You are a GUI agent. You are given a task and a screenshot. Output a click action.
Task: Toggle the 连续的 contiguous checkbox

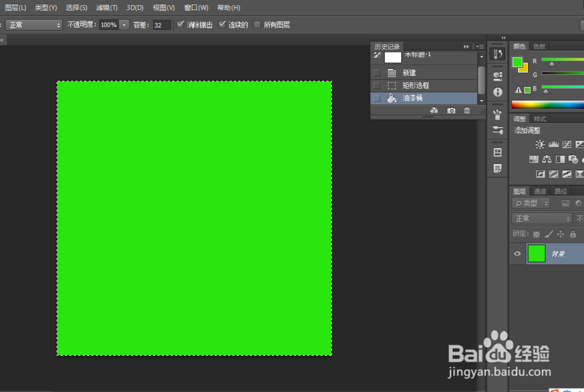coord(222,24)
